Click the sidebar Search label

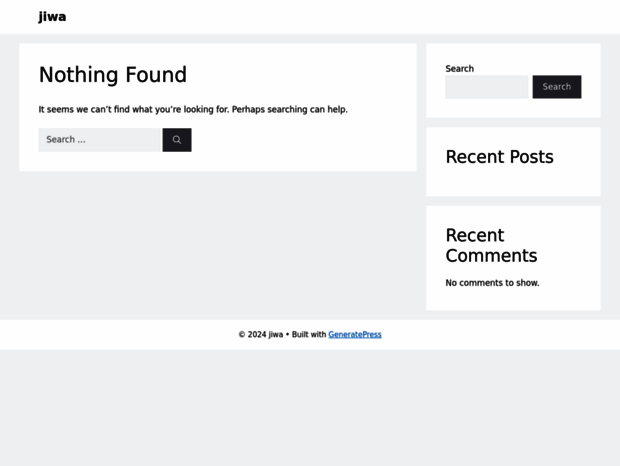click(x=459, y=69)
